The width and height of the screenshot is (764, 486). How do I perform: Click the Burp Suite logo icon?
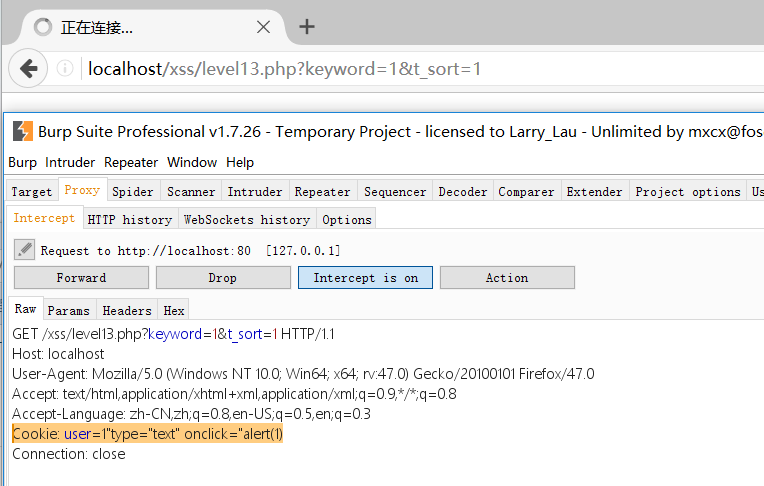click(23, 131)
